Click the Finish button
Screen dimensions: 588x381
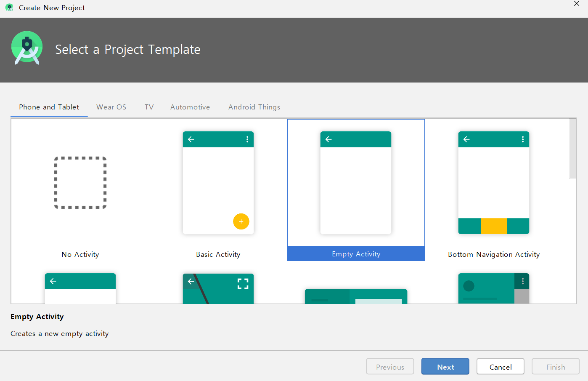556,367
